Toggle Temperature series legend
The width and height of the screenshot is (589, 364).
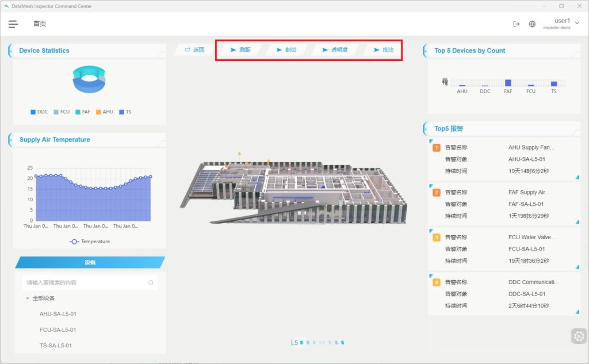(x=90, y=242)
